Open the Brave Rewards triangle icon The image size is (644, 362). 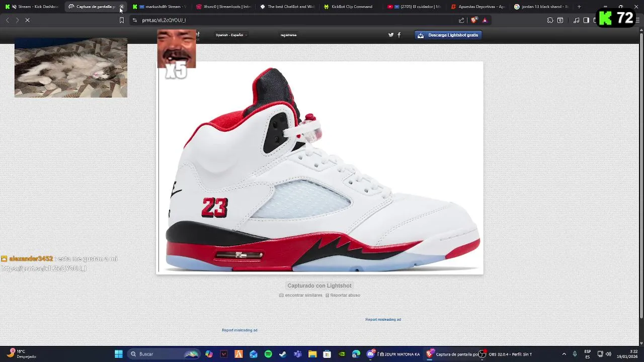point(485,20)
